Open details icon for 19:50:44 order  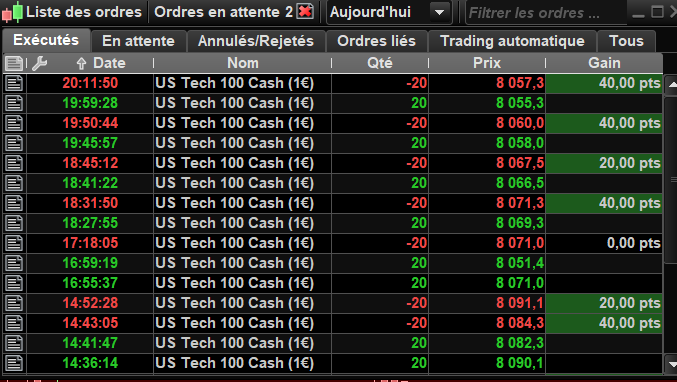(x=14, y=123)
